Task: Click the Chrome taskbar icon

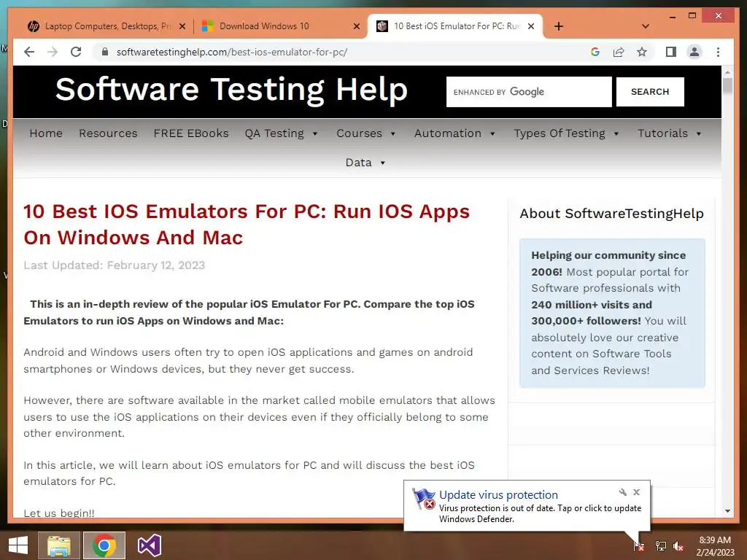Action: [x=104, y=545]
